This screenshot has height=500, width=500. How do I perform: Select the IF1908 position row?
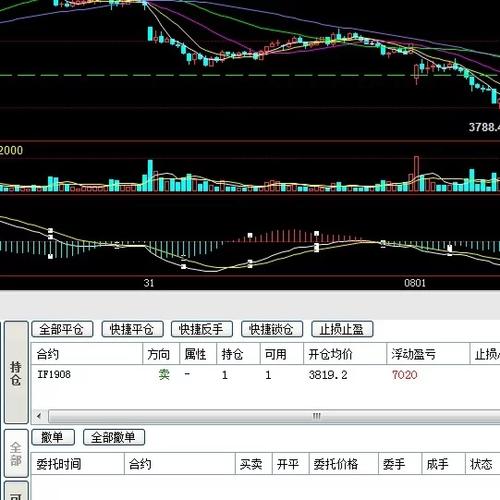pyautogui.click(x=265, y=375)
